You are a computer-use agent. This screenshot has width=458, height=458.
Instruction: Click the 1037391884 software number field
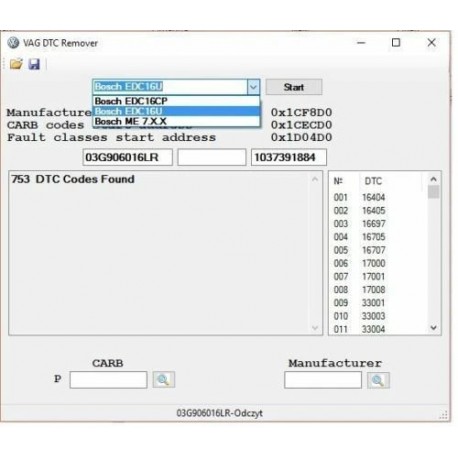point(289,157)
